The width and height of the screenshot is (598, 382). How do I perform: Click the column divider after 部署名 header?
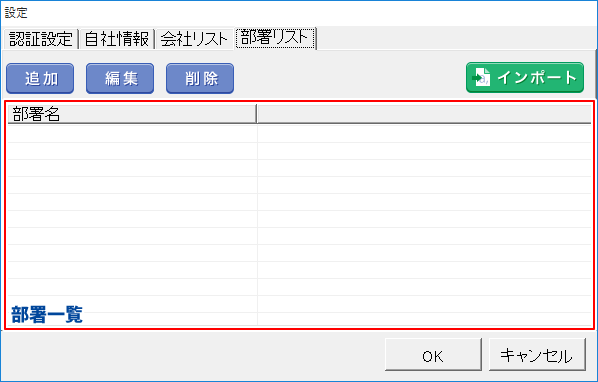pos(257,114)
